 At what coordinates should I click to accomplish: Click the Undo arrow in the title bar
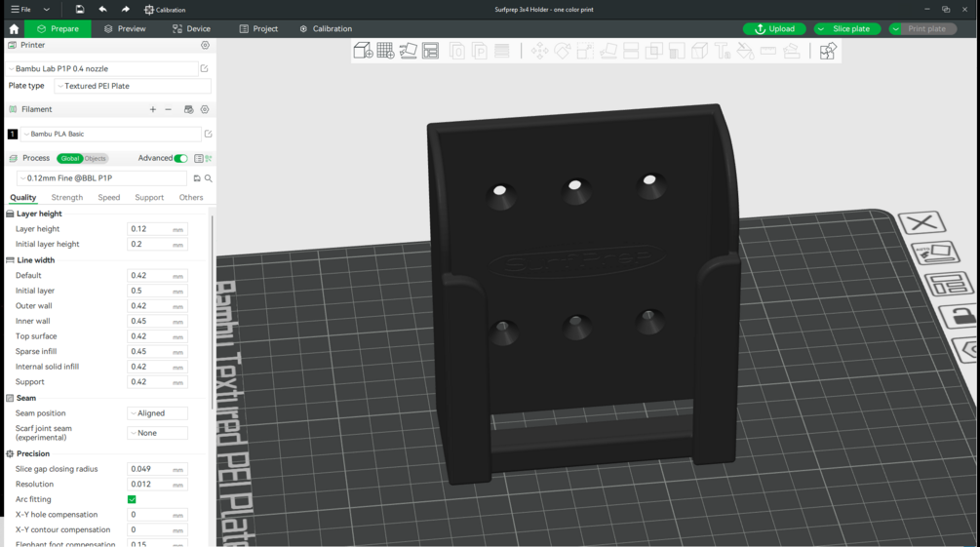click(102, 10)
